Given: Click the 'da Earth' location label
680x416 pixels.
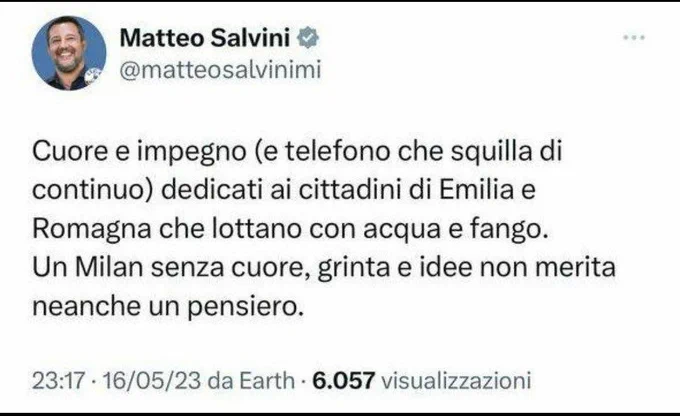Looking at the screenshot, I should point(252,380).
